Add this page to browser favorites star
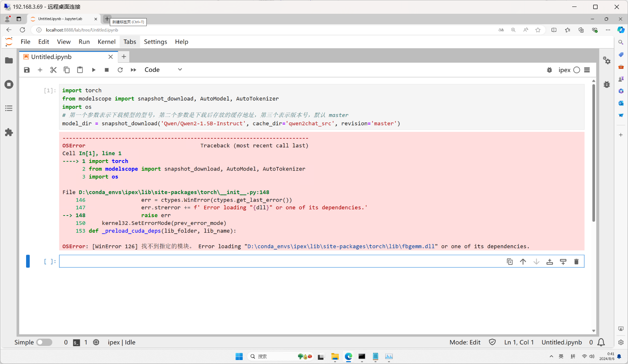Image resolution: width=628 pixels, height=364 pixels. pos(538,30)
